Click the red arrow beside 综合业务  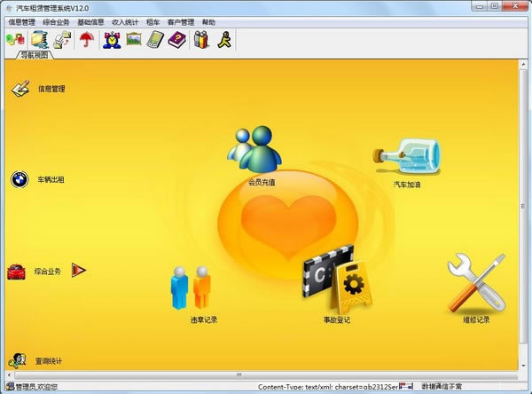click(x=79, y=271)
